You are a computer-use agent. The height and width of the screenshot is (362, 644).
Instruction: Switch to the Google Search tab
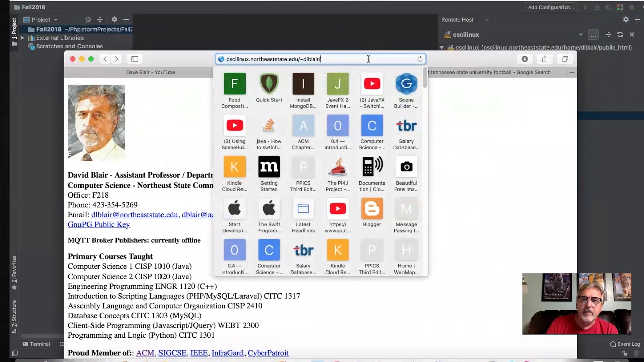pyautogui.click(x=497, y=72)
